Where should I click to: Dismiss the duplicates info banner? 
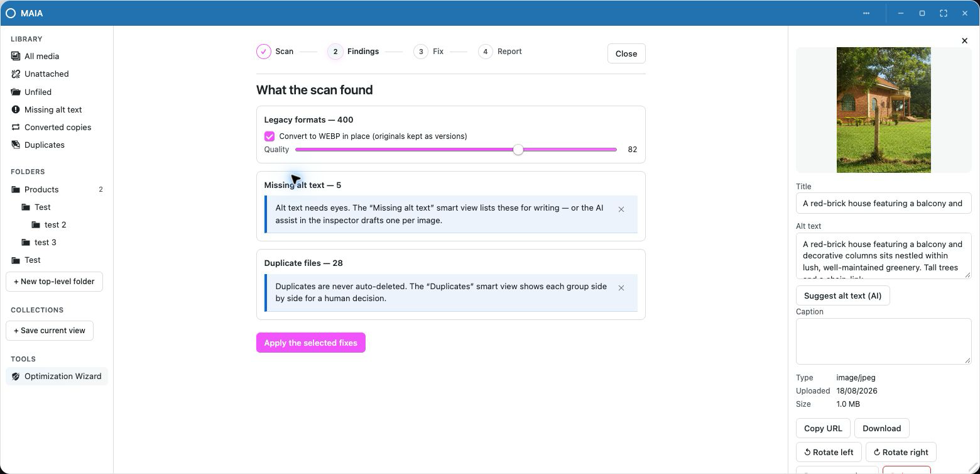pyautogui.click(x=621, y=288)
